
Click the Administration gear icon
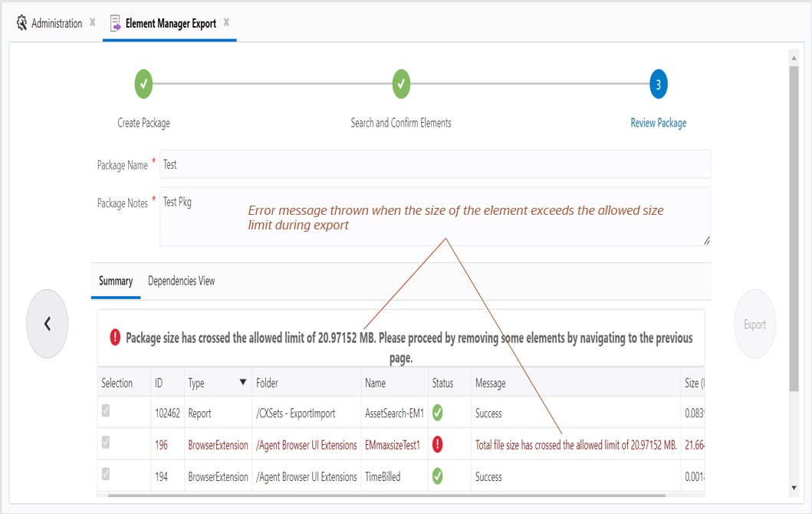(21, 23)
